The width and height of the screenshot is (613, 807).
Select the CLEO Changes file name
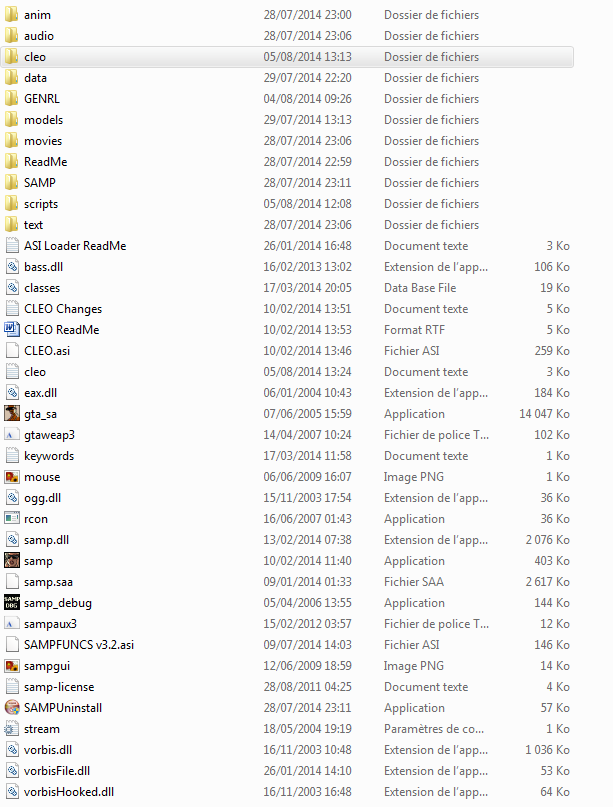point(63,309)
